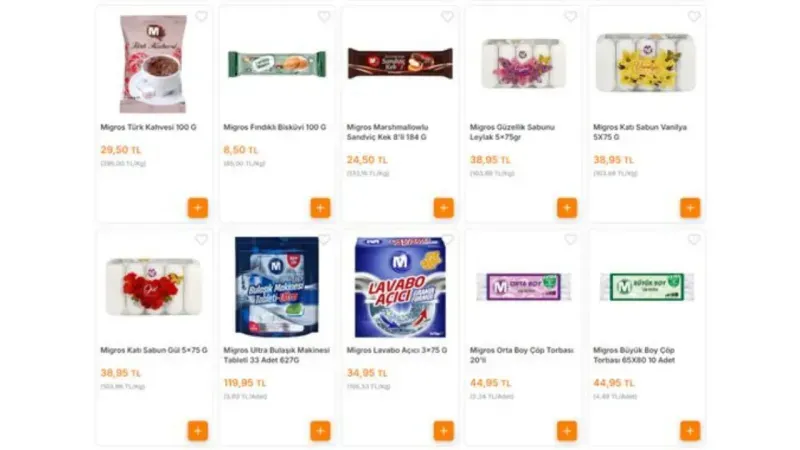Add Ultra Bulaşık Makinesi Tableti to cart
This screenshot has width=800, height=450.
point(320,431)
